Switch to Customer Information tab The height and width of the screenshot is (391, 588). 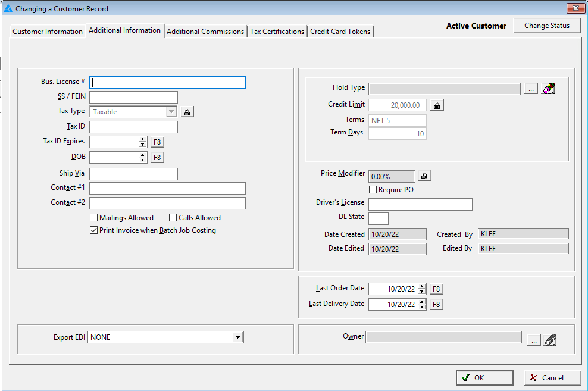(x=48, y=32)
